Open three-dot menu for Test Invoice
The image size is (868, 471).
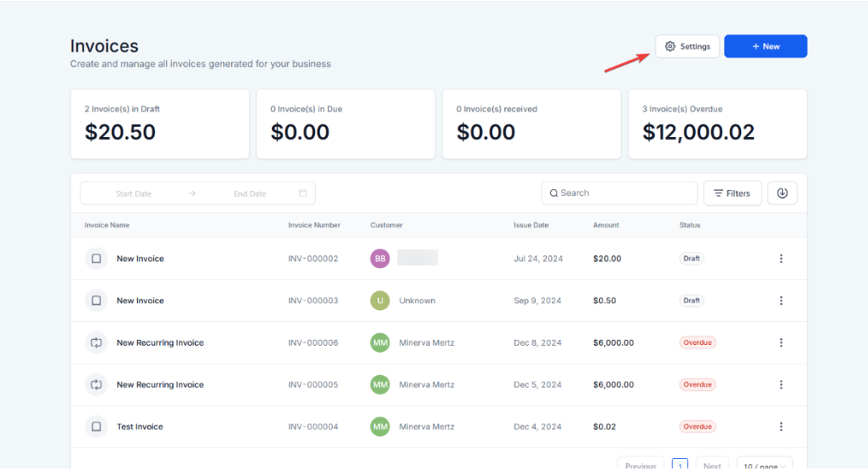(x=781, y=427)
